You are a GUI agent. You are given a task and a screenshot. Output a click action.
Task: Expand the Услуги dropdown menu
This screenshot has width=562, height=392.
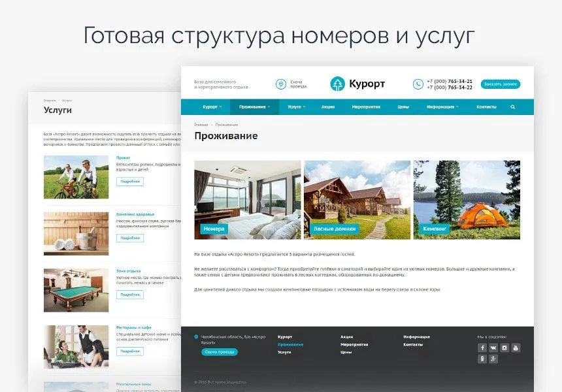click(295, 106)
